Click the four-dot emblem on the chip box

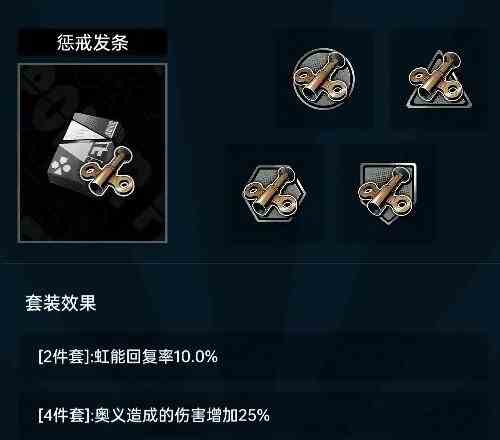click(62, 163)
